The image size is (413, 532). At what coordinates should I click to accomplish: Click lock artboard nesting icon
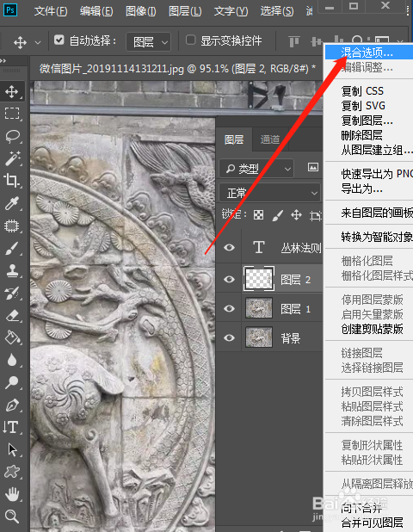pyautogui.click(x=316, y=215)
